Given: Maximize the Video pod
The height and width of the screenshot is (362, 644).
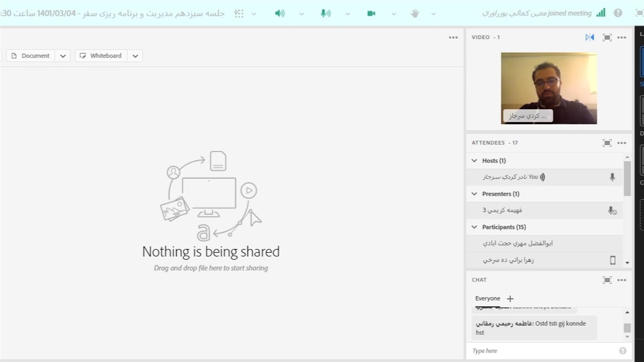Looking at the screenshot, I should click(607, 37).
